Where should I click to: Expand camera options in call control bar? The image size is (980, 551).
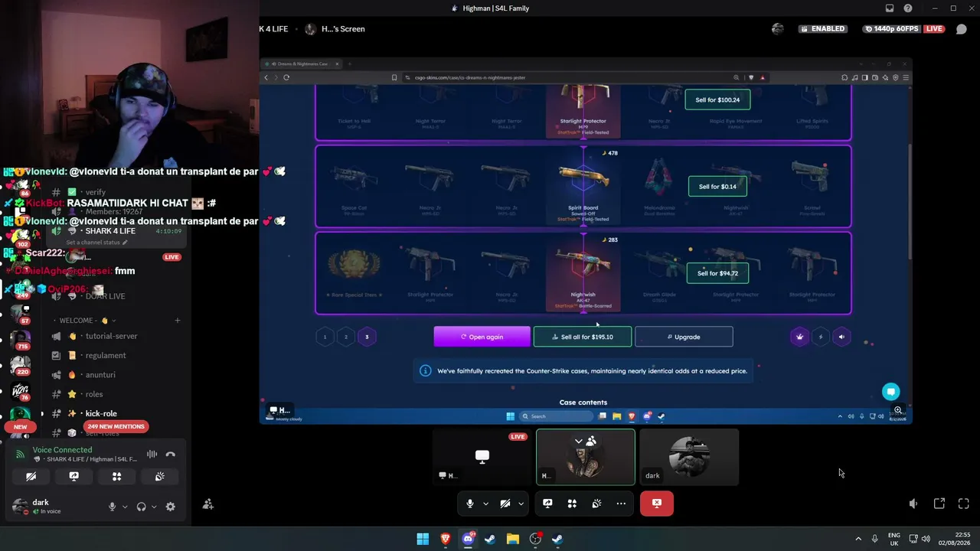coord(521,504)
